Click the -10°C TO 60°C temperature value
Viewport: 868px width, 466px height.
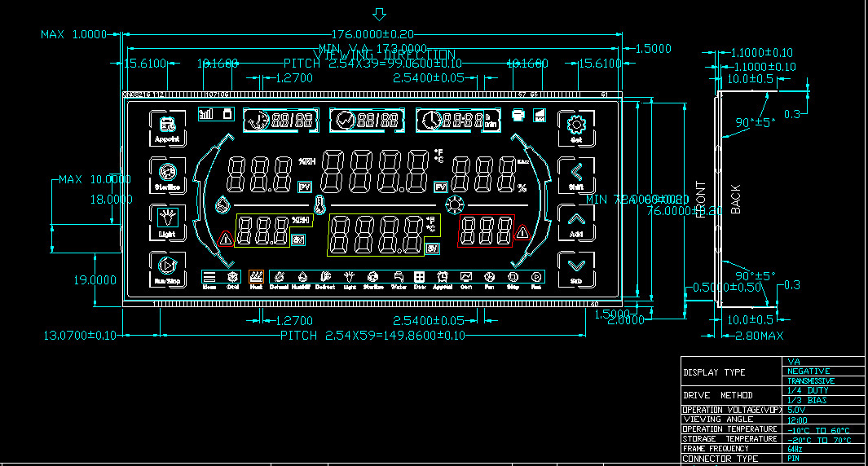[818, 430]
